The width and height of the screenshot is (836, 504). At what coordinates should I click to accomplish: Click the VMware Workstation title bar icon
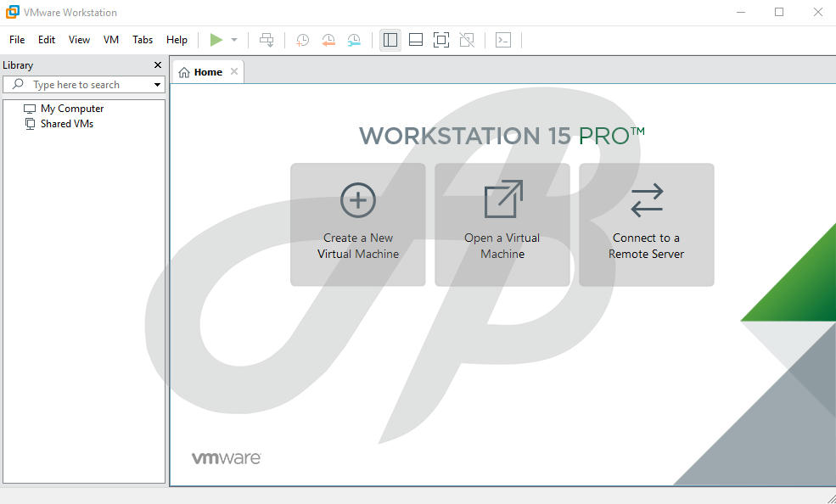coord(12,12)
